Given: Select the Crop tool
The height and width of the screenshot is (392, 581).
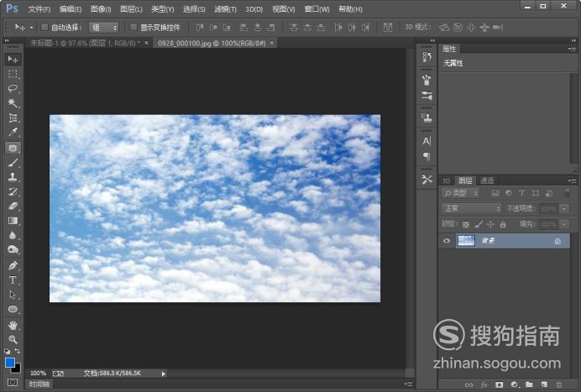Looking at the screenshot, I should (13, 118).
